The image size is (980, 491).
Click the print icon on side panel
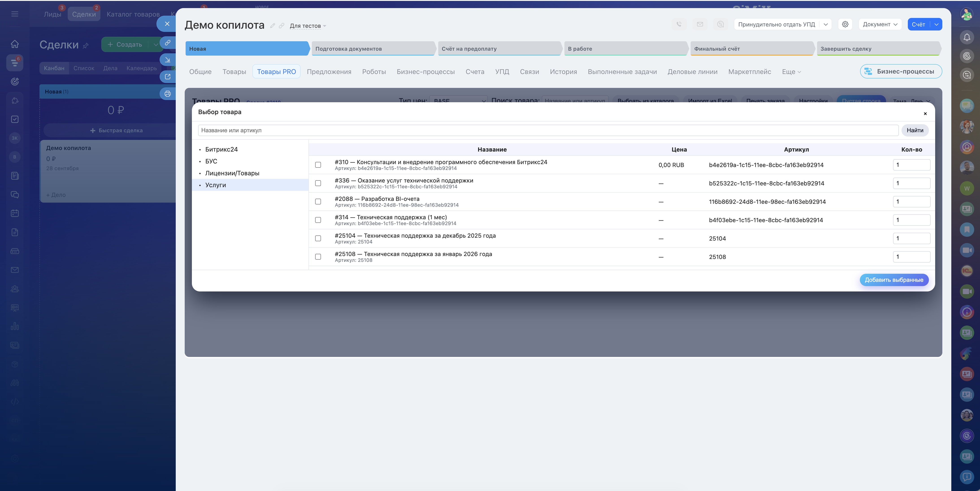[x=167, y=94]
